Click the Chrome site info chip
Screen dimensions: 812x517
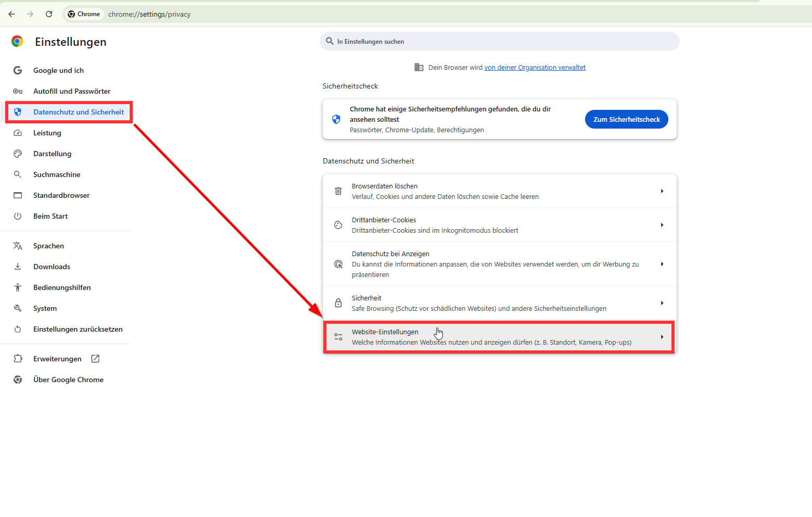click(x=84, y=14)
